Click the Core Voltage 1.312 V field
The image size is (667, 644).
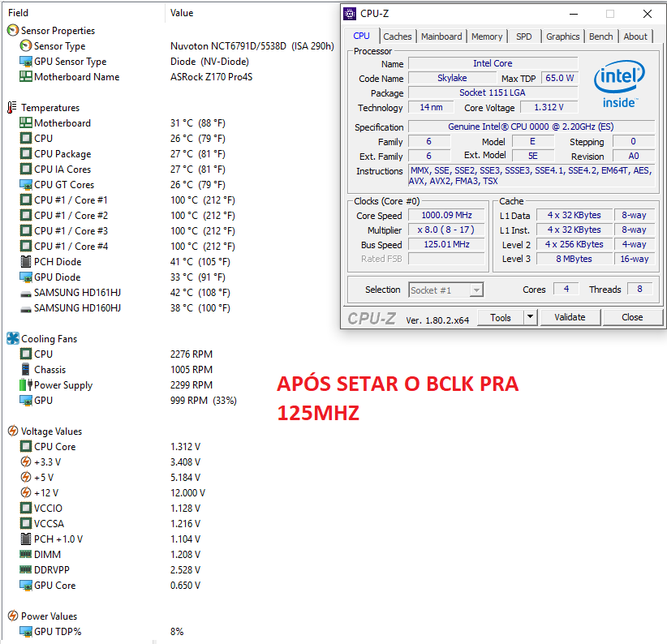click(x=549, y=107)
